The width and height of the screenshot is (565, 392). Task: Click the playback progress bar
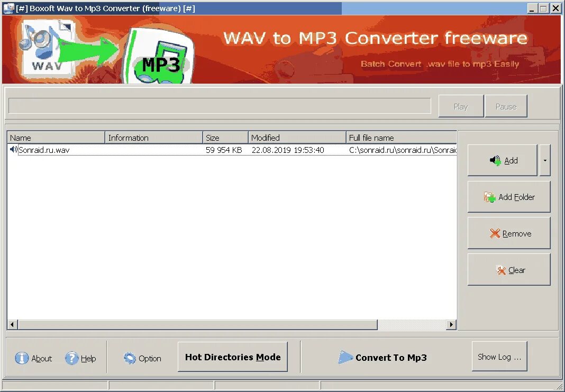220,106
